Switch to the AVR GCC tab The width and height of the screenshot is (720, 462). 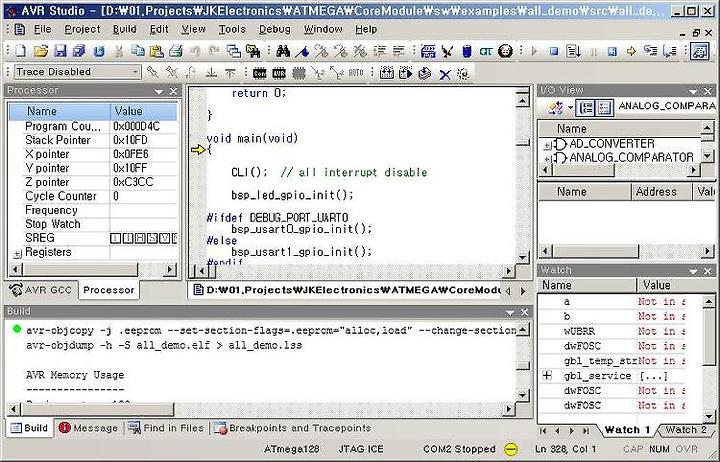(x=40, y=290)
